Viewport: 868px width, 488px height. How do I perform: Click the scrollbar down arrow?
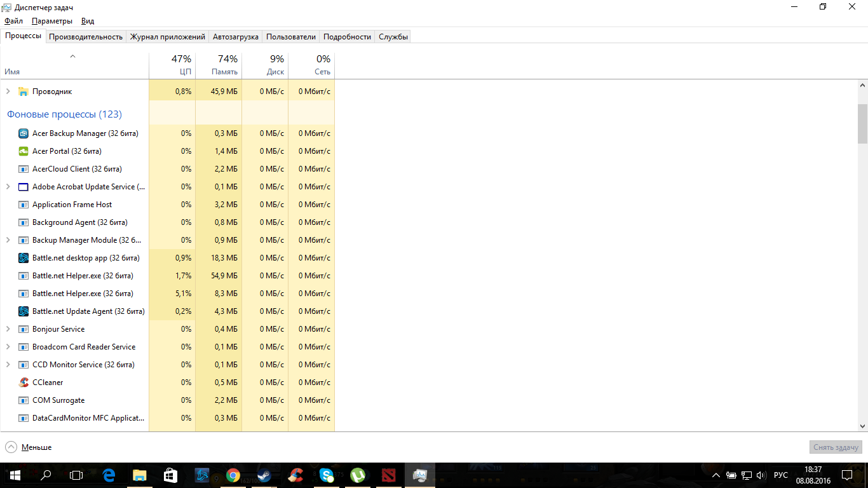(x=862, y=426)
